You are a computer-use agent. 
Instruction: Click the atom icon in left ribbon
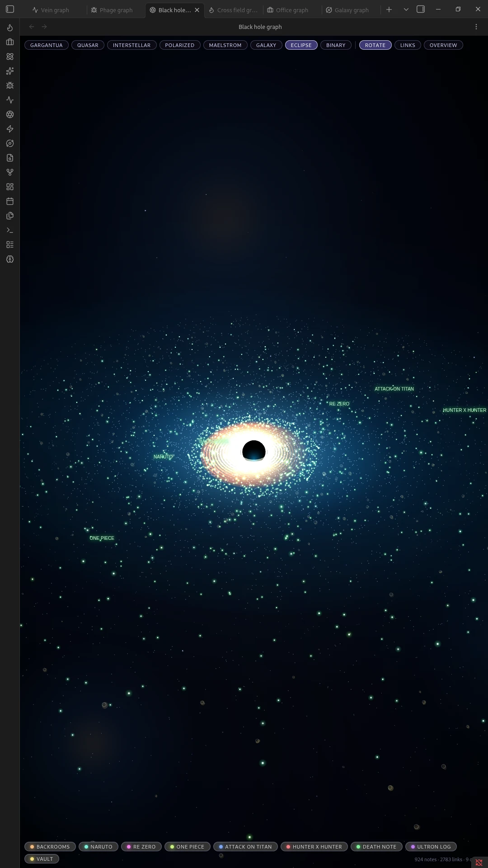10,57
